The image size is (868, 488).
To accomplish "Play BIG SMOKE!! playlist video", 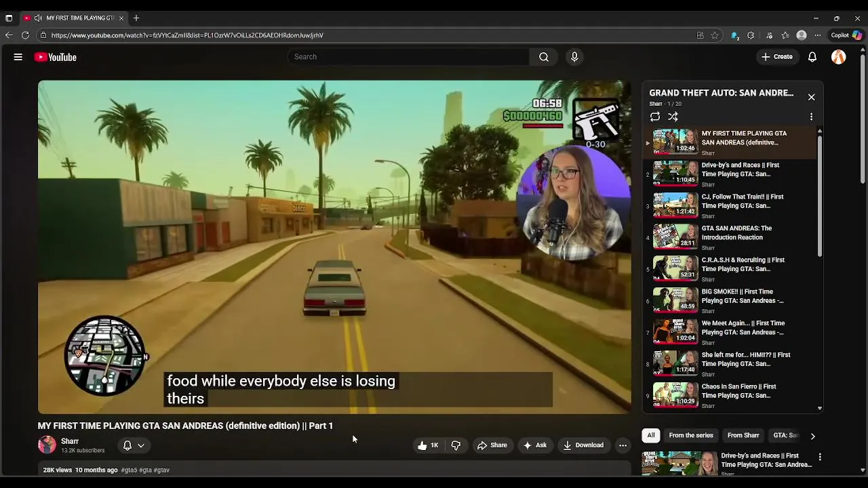I will click(x=730, y=301).
